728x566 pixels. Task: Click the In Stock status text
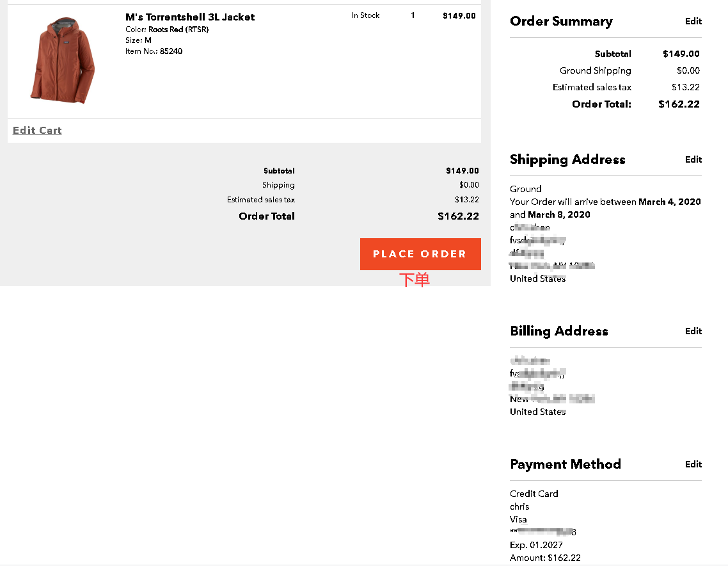click(365, 15)
